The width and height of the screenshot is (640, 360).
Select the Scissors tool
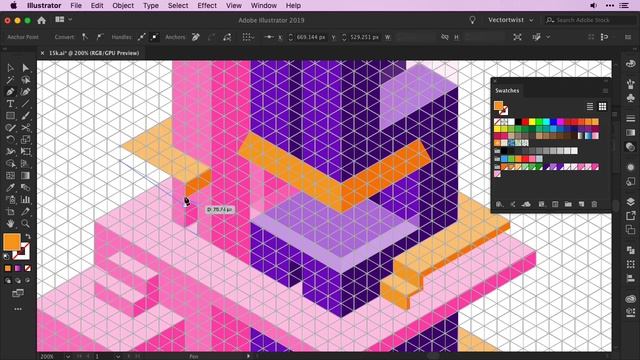pos(26,128)
